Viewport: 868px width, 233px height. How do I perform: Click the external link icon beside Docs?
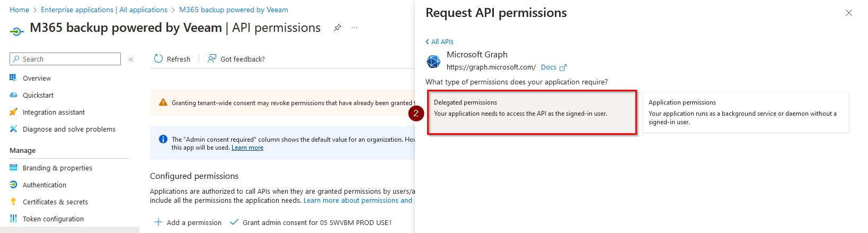[x=563, y=67]
